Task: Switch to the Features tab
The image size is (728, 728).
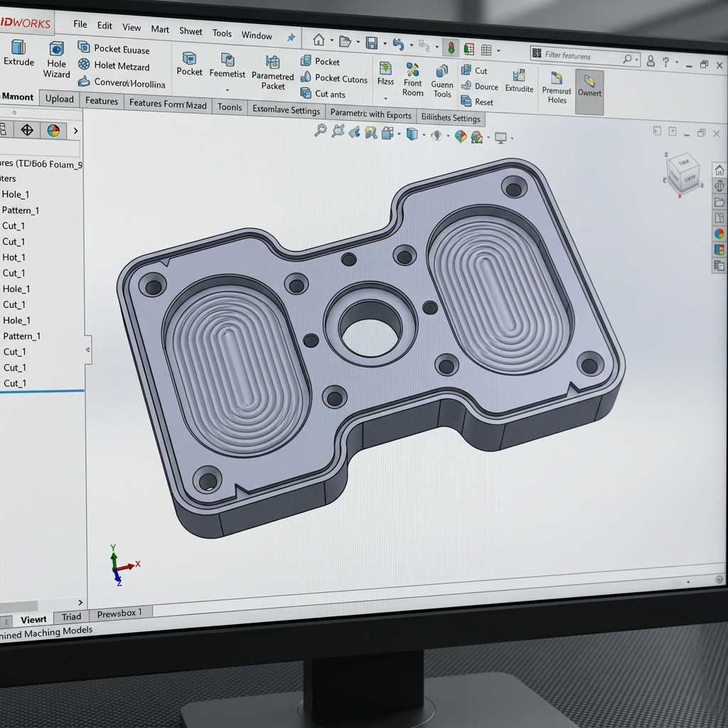Action: [x=102, y=101]
